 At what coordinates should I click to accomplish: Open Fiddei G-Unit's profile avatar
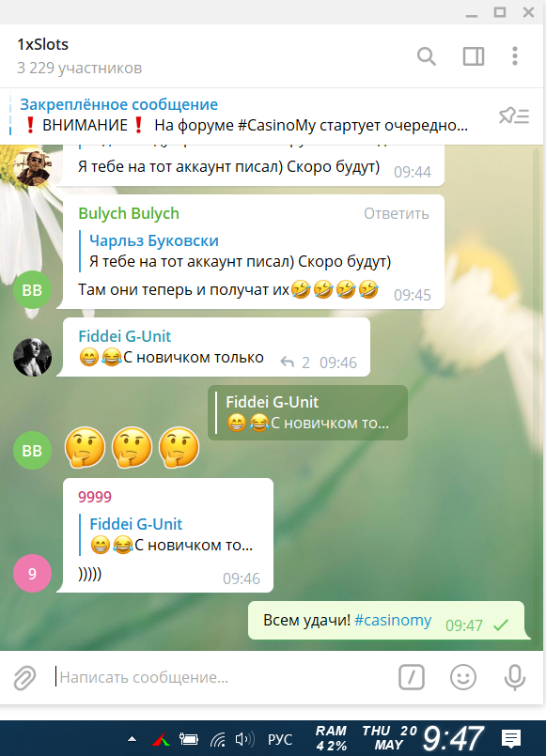[x=32, y=357]
